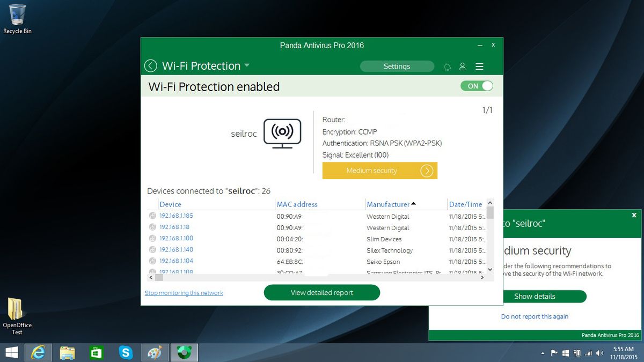Toggle the Wi-Fi Protection ON switch
The height and width of the screenshot is (362, 644).
(x=477, y=86)
